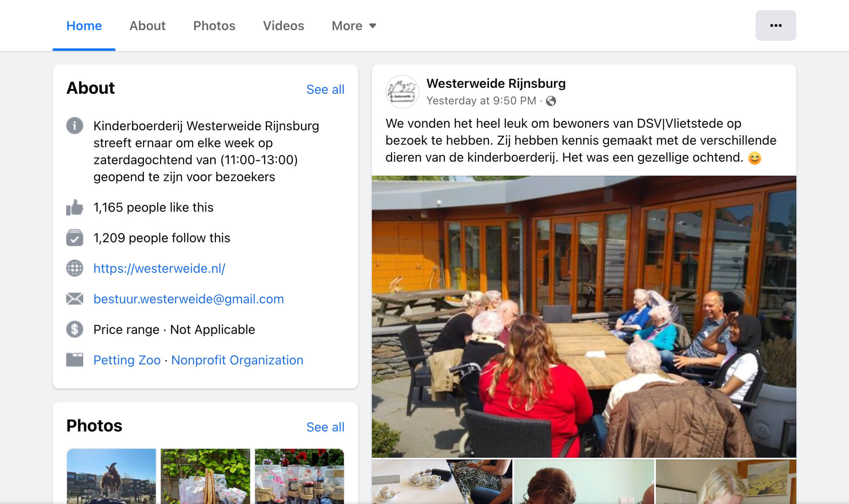The image size is (849, 504).
Task: Click the globe website icon
Action: 75,269
